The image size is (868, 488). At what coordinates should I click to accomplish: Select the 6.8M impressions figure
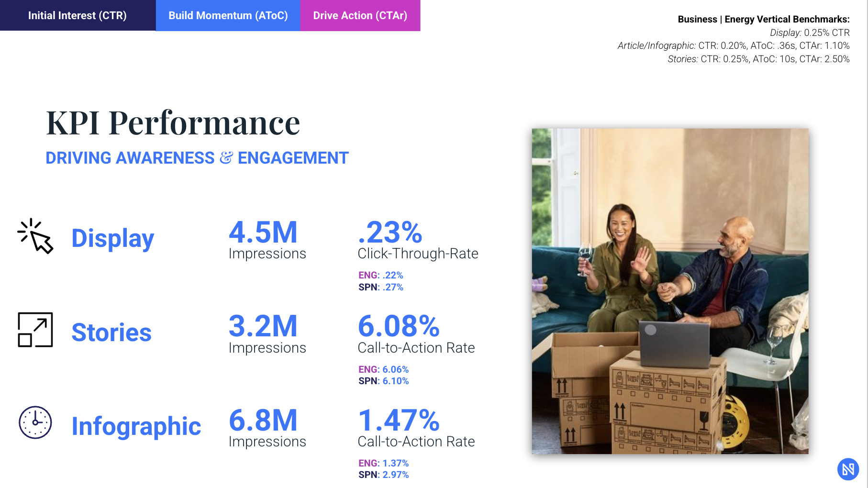coord(263,421)
